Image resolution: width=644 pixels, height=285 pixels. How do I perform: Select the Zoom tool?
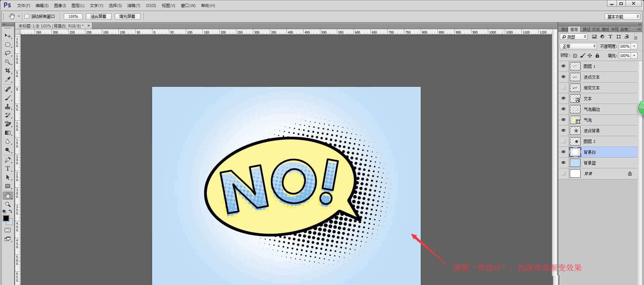coord(8,204)
